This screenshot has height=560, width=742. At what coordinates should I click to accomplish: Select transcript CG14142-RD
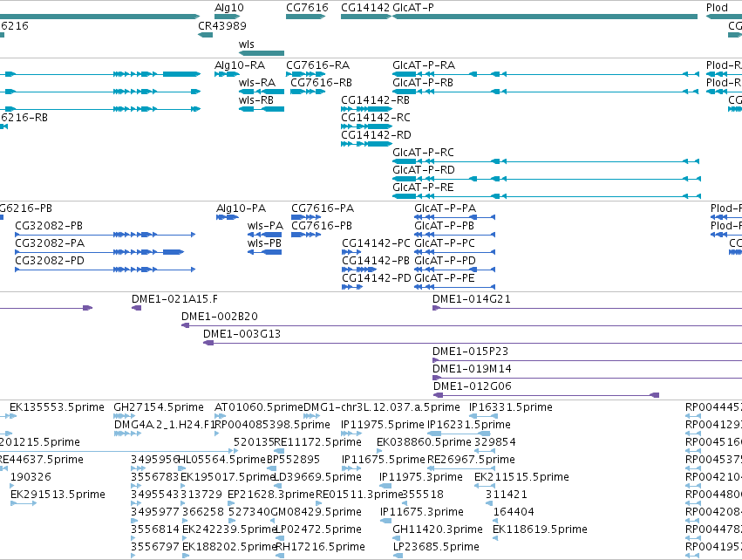coord(366,144)
